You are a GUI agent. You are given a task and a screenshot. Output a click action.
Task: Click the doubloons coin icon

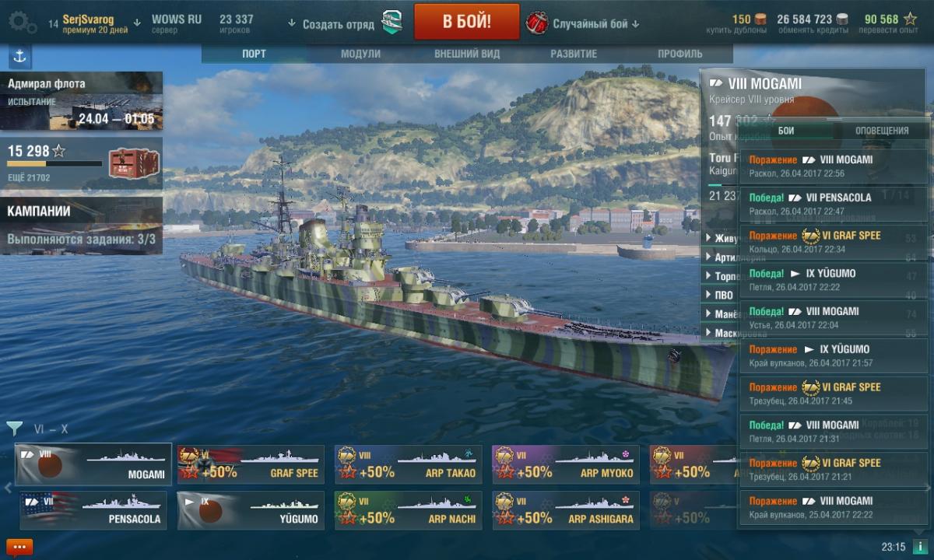point(761,19)
